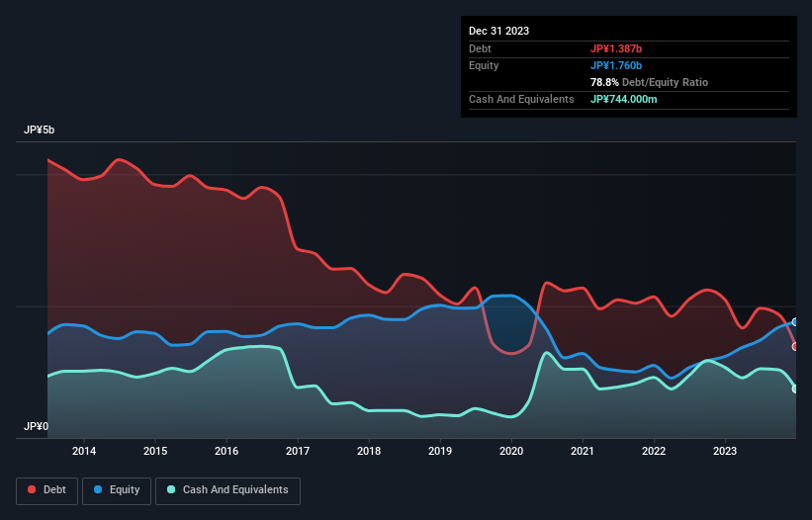The image size is (812, 520).
Task: Click Cash And Equivalents label in tooltip
Action: click(x=521, y=99)
